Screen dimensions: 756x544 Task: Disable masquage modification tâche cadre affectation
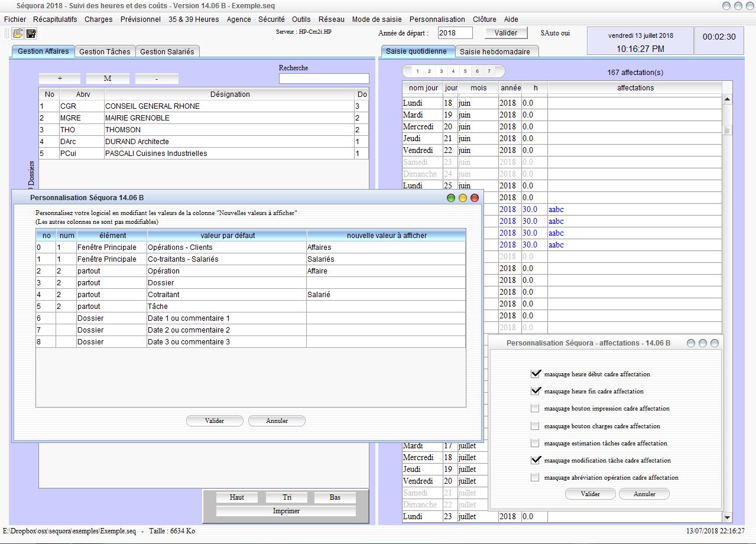coord(536,460)
